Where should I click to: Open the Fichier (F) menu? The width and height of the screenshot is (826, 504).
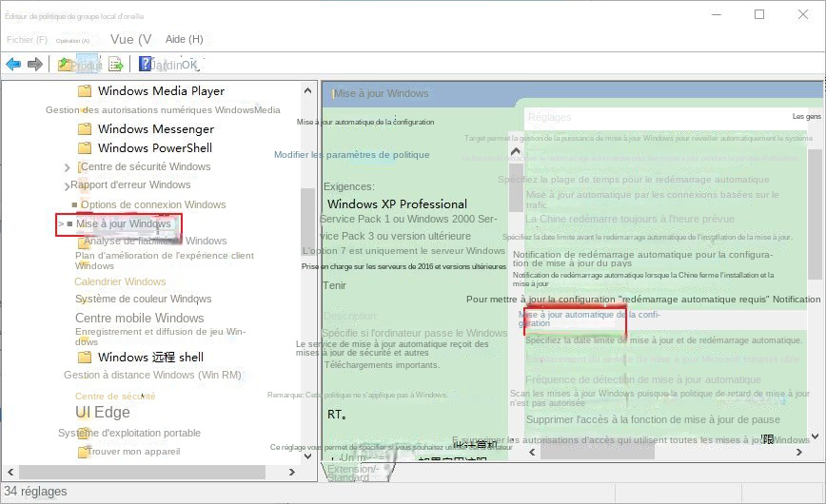pyautogui.click(x=27, y=40)
